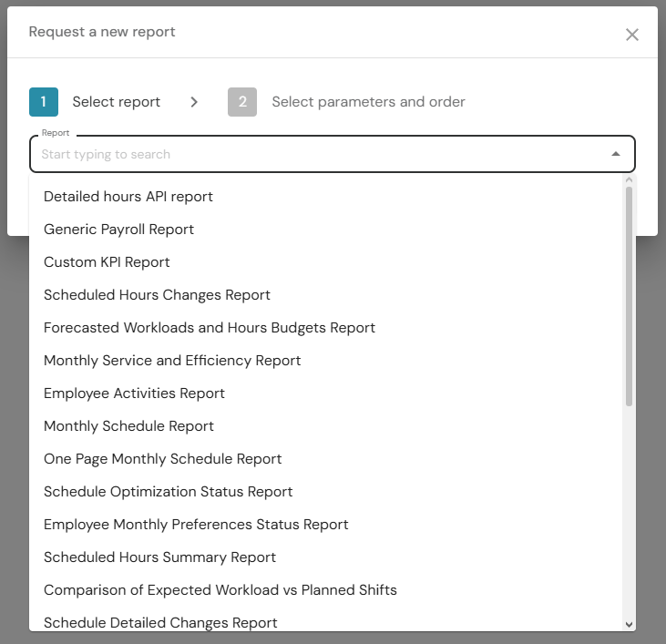
Task: Choose Scheduled Hours Summary Report
Action: point(160,557)
